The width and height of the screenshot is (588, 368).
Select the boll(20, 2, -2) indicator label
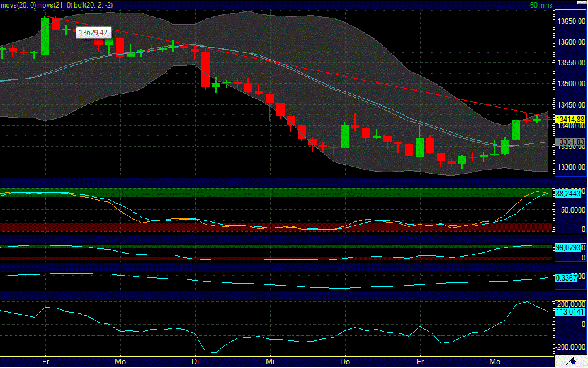(x=93, y=5)
